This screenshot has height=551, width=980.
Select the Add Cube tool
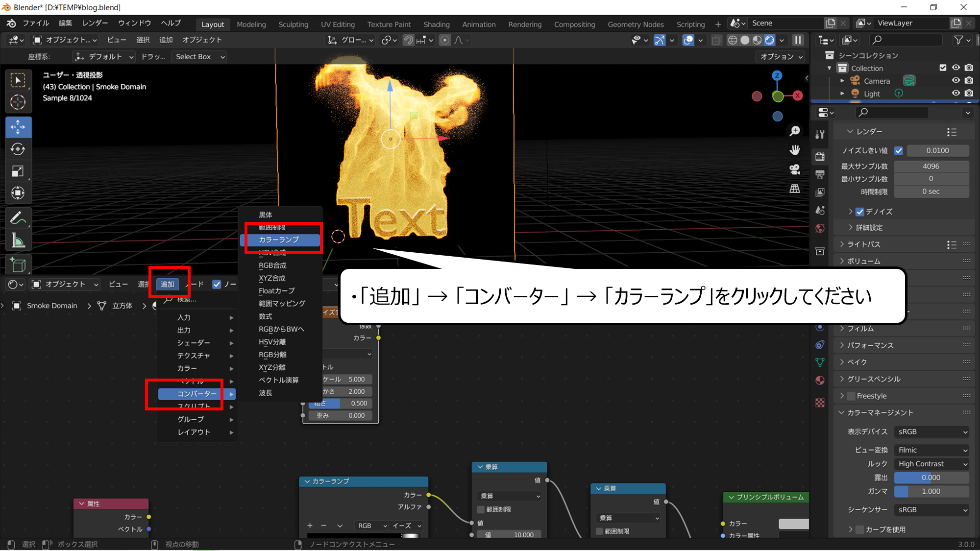click(x=18, y=265)
